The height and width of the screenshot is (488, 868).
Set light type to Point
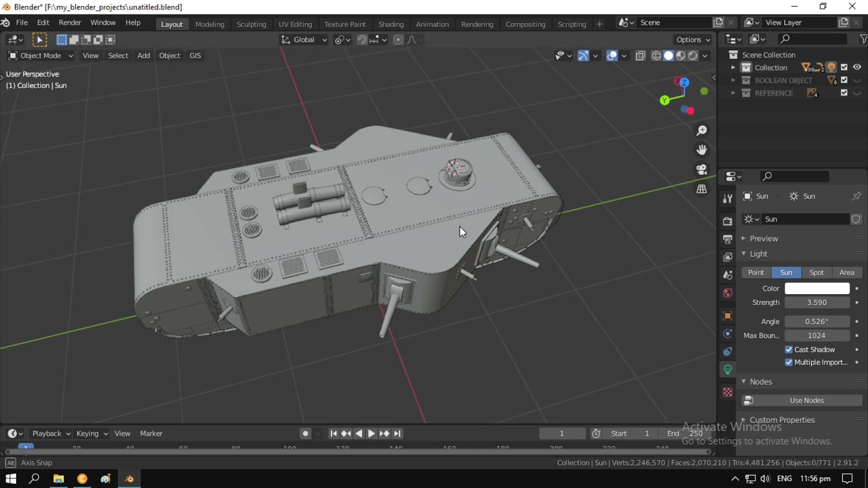(756, 272)
